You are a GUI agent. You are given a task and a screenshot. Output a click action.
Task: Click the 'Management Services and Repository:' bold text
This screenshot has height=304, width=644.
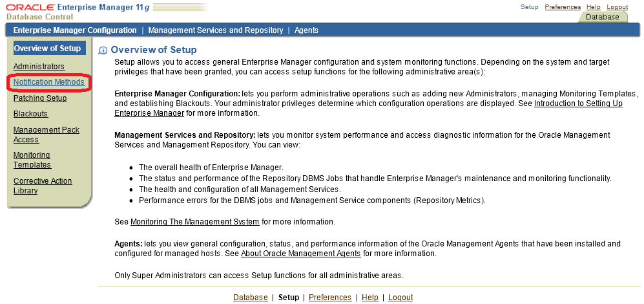coord(185,135)
